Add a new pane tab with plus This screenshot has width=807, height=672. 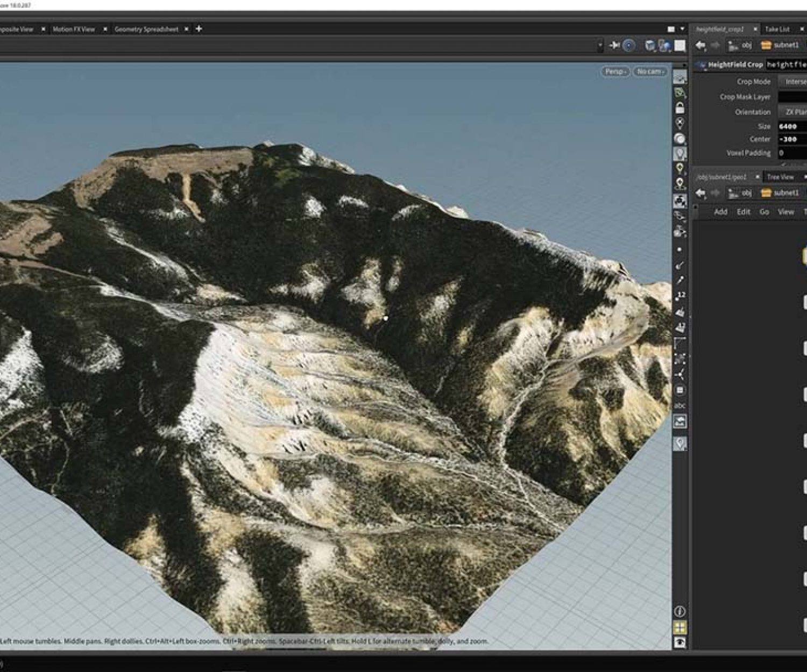199,29
